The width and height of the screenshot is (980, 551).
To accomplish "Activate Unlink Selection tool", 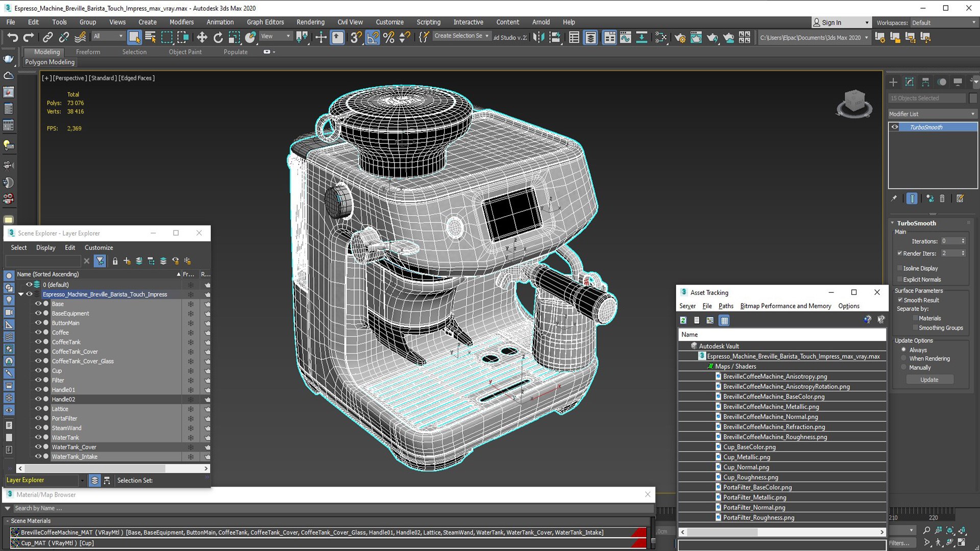I will tap(64, 37).
